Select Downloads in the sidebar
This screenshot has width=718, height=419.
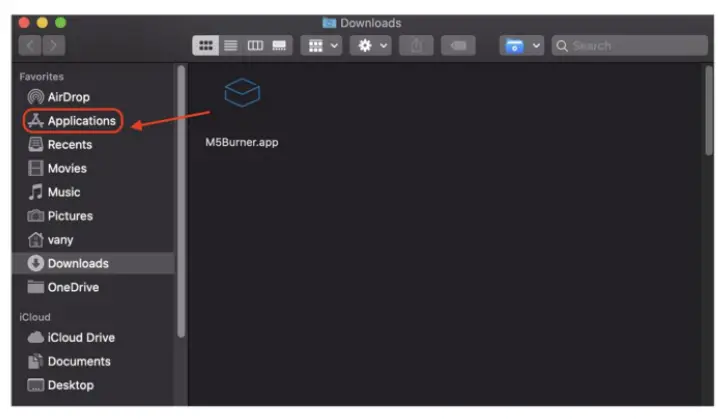click(x=93, y=263)
